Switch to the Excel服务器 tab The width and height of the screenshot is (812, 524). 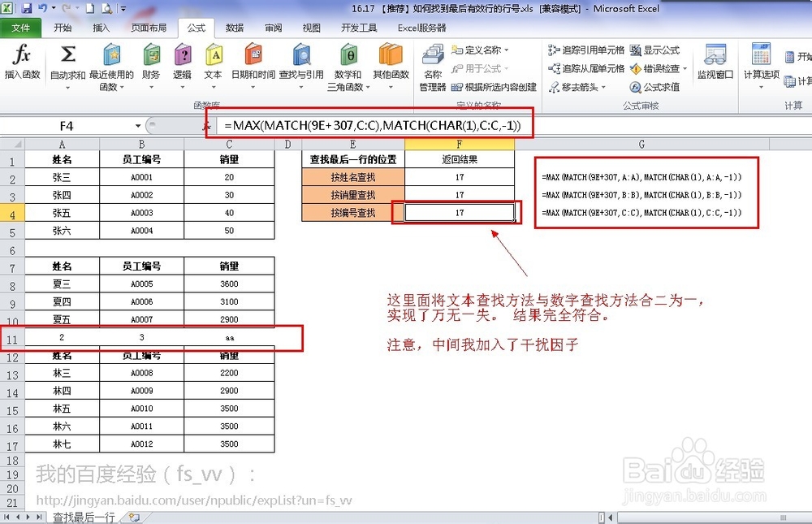point(421,28)
